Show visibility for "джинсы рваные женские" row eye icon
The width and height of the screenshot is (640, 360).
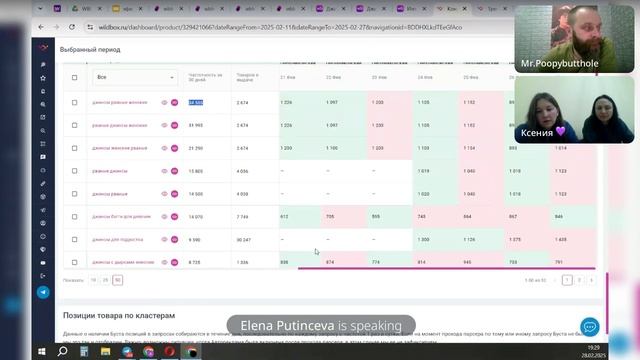[164, 102]
